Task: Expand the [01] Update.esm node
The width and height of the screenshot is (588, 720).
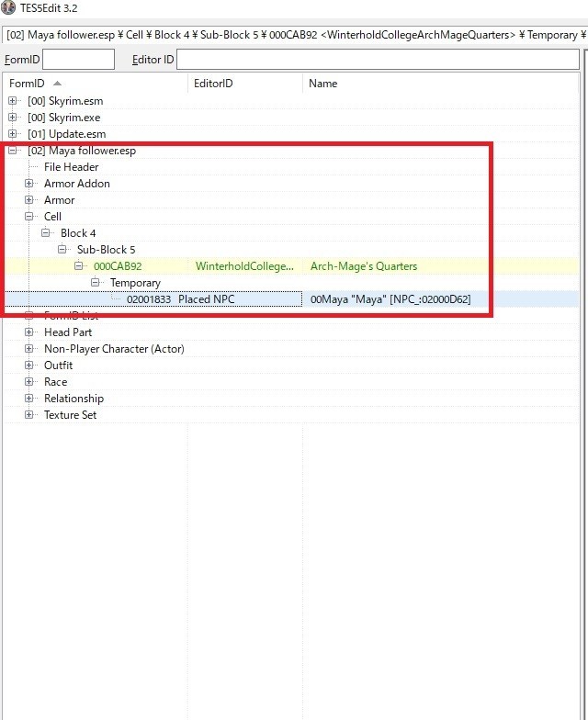Action: (13, 134)
